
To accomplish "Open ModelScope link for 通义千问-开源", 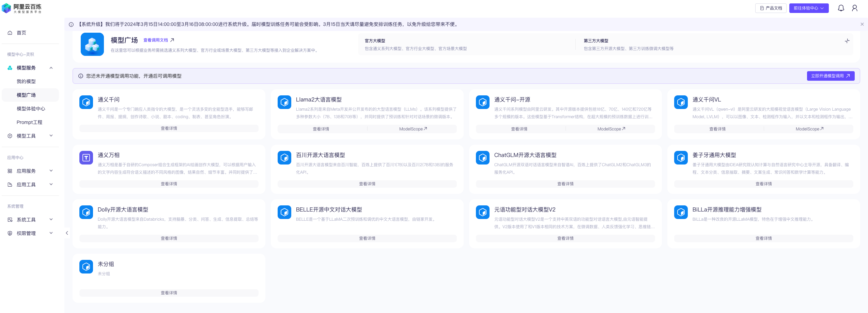I will coord(611,129).
